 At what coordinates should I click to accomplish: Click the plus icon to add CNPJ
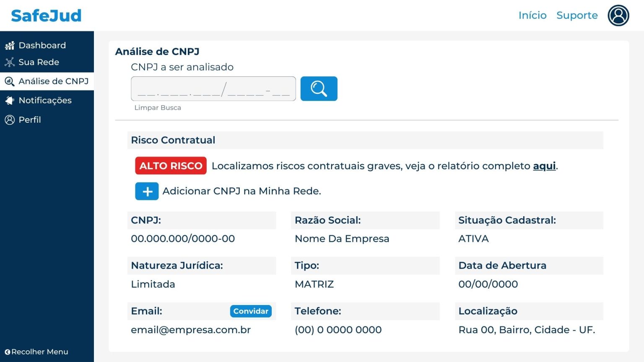pos(146,191)
